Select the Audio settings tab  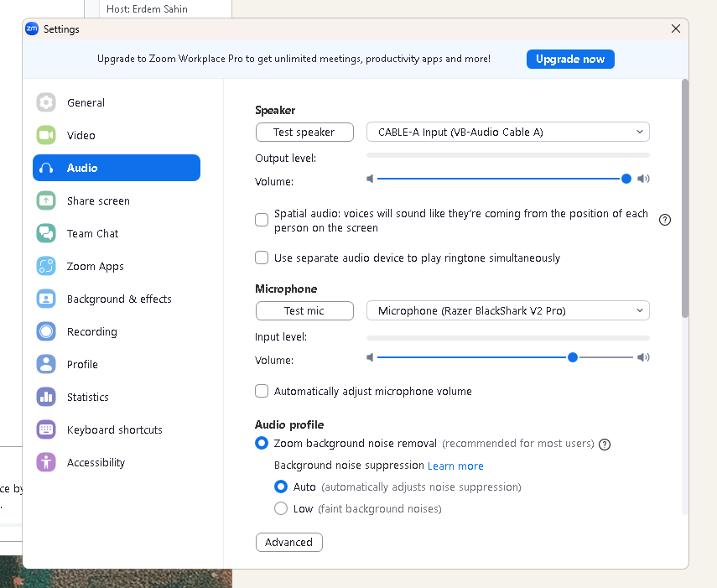[117, 168]
